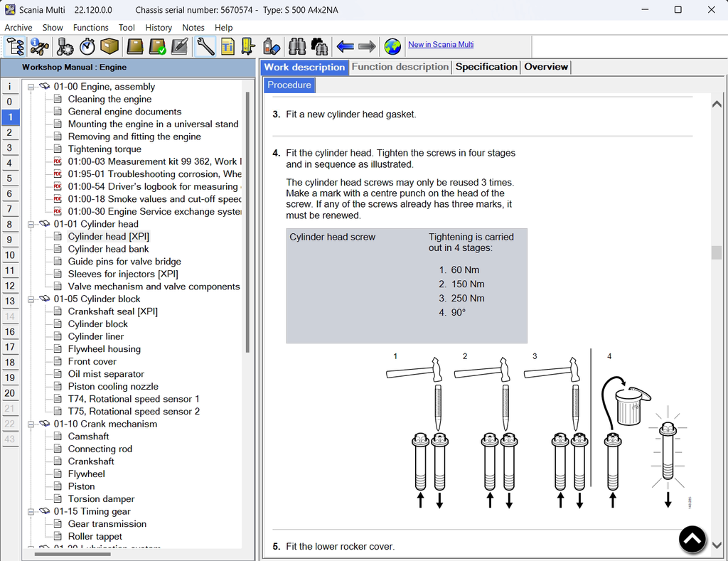The image size is (728, 561).
Task: Click the blue back arrow icon
Action: tap(346, 47)
